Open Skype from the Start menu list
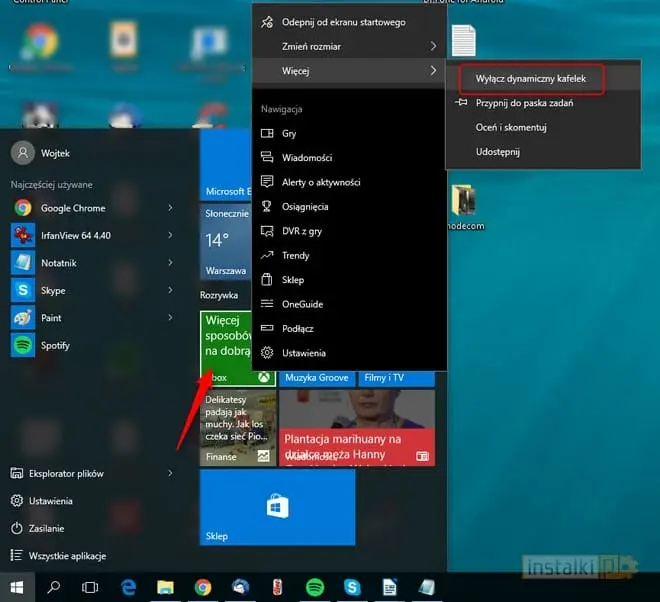 (x=52, y=290)
